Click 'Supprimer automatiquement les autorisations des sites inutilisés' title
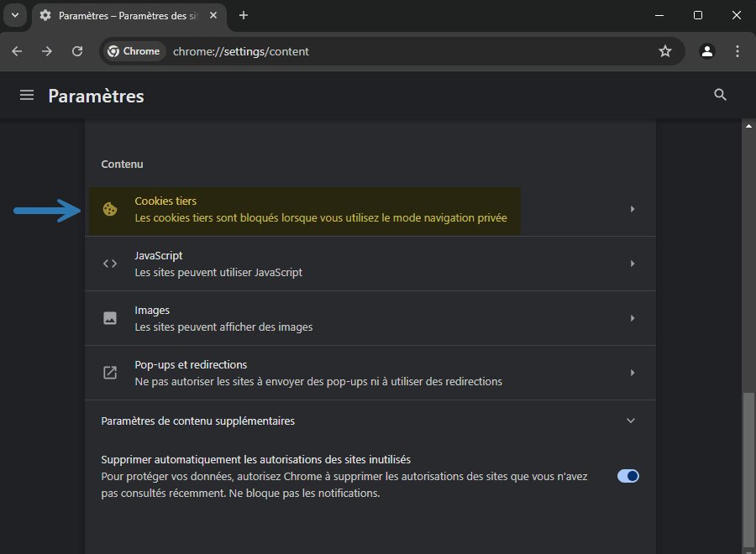 pos(255,460)
